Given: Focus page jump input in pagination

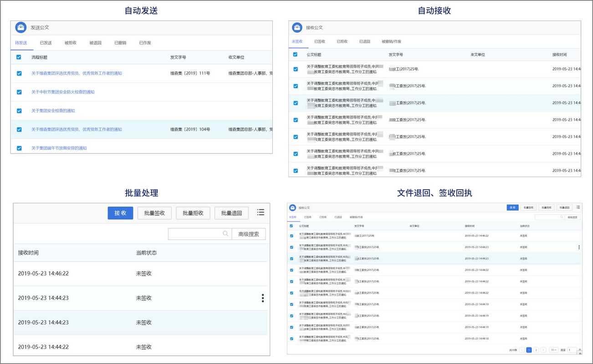Looking at the screenshot, I should tap(572, 350).
